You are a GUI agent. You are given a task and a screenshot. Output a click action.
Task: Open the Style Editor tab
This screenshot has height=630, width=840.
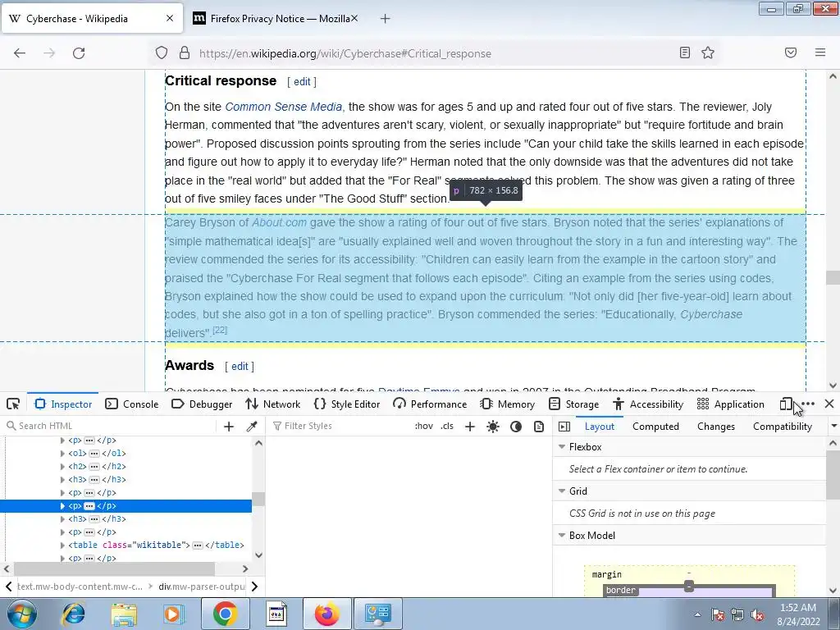(347, 404)
